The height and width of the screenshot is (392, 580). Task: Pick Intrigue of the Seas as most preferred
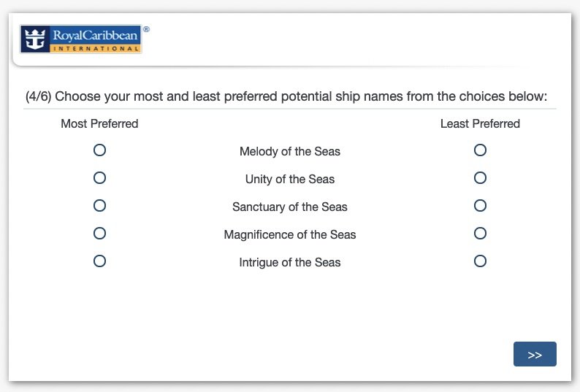coord(99,261)
